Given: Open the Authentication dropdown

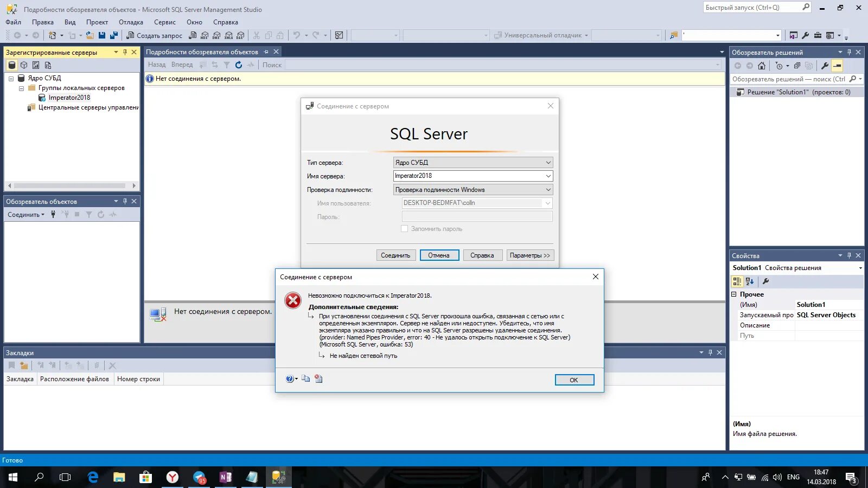Looking at the screenshot, I should tap(548, 190).
